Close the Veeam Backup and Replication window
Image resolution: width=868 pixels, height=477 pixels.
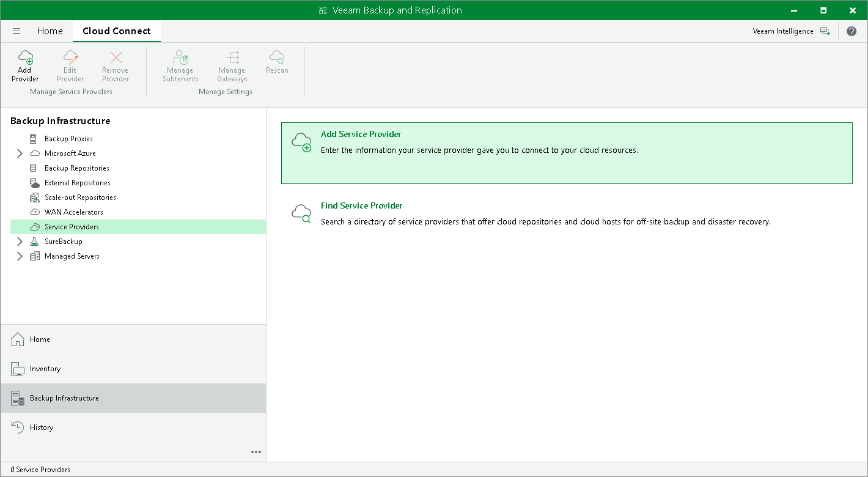[x=853, y=10]
